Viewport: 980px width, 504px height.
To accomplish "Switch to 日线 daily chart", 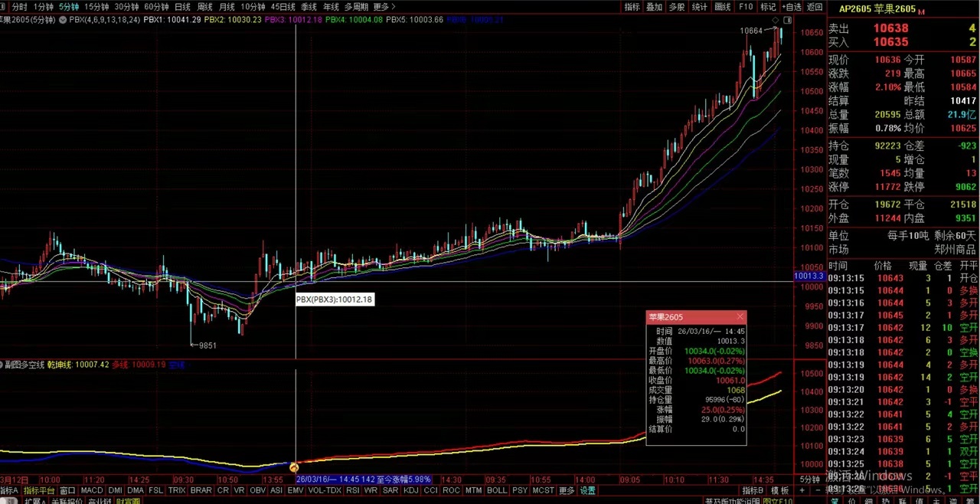I will [x=182, y=7].
